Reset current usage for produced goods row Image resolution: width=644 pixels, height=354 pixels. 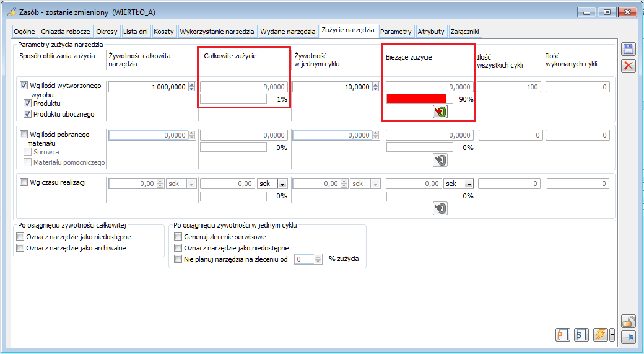point(440,112)
